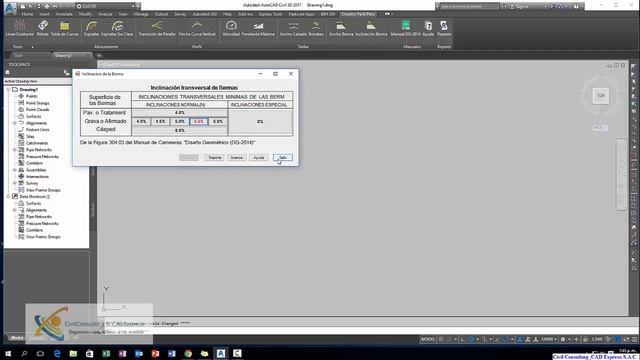The width and height of the screenshot is (640, 360).
Task: Select the highlighted 5.5% cell
Action: (x=199, y=122)
